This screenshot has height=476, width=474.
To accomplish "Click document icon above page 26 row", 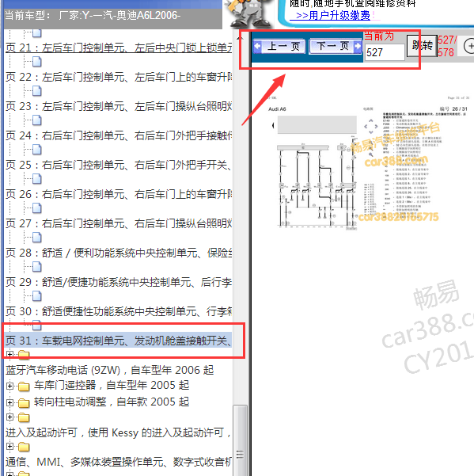I will tap(36, 179).
